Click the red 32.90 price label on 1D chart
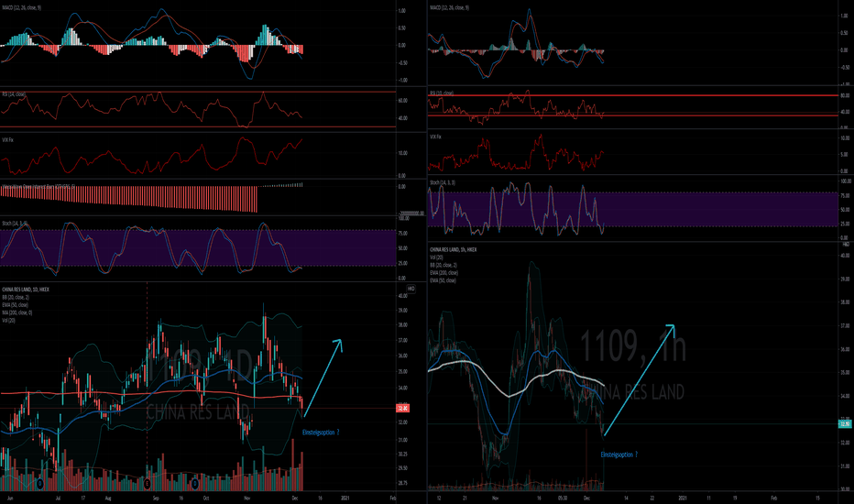This screenshot has height=504, width=854. (x=403, y=408)
